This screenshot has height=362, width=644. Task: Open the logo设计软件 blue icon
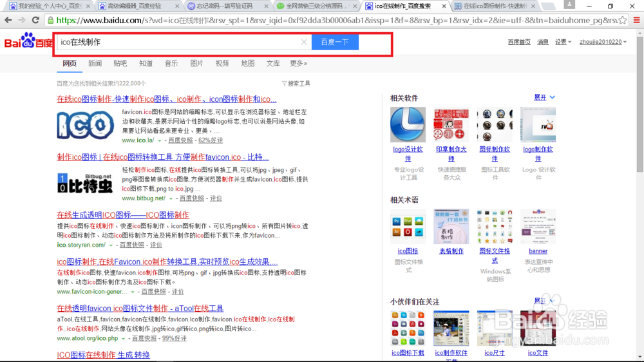pyautogui.click(x=408, y=124)
